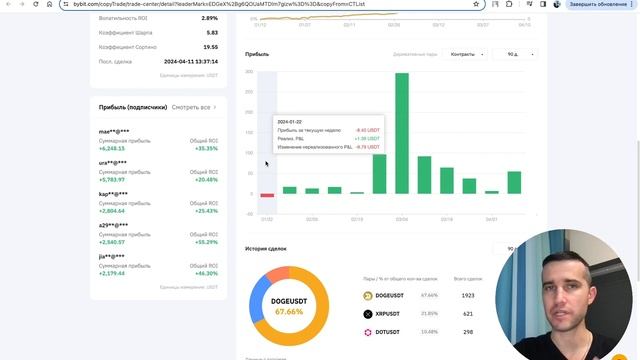Click the Прибыль chart heading
This screenshot has height=360, width=640.
[x=257, y=54]
